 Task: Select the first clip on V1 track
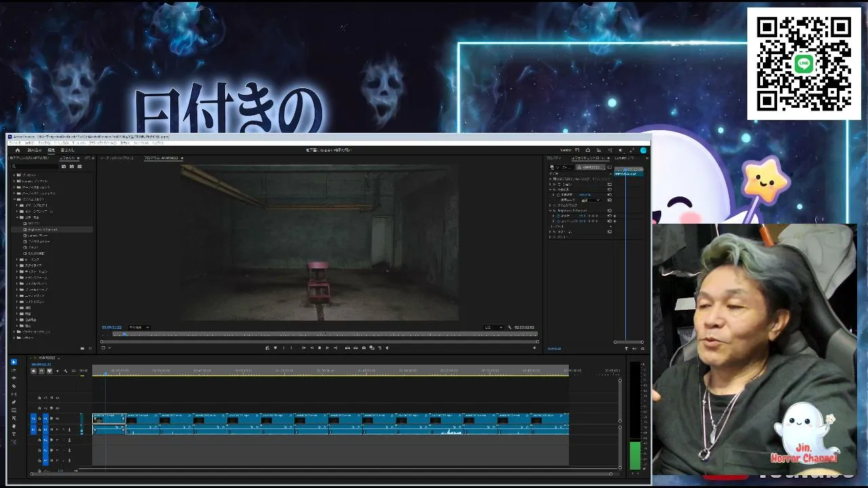(x=109, y=419)
